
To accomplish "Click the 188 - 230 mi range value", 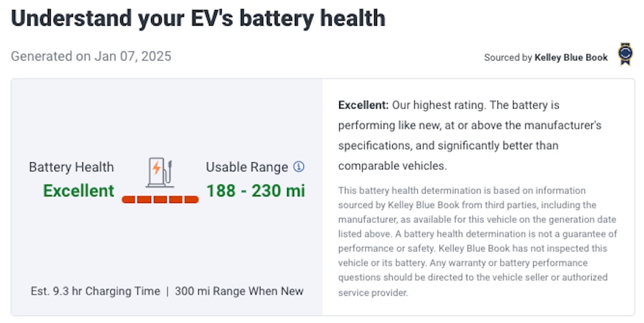I will click(255, 191).
